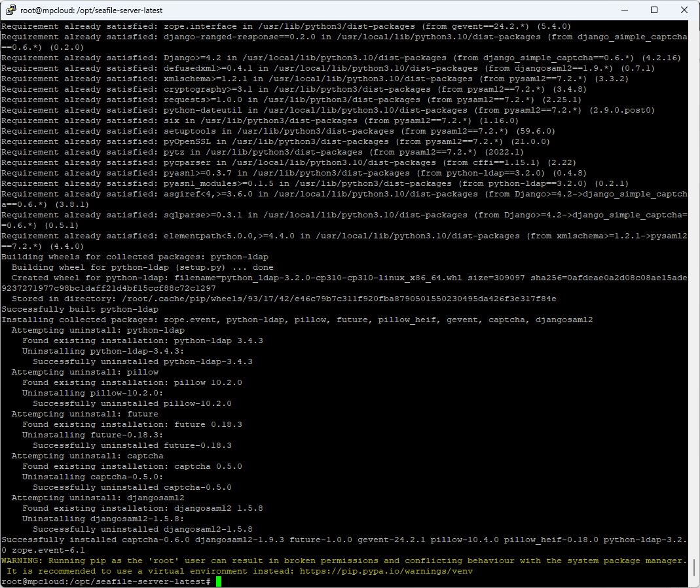Image resolution: width=700 pixels, height=588 pixels.
Task: Open the PuTTY system menu icon
Action: click(11, 10)
